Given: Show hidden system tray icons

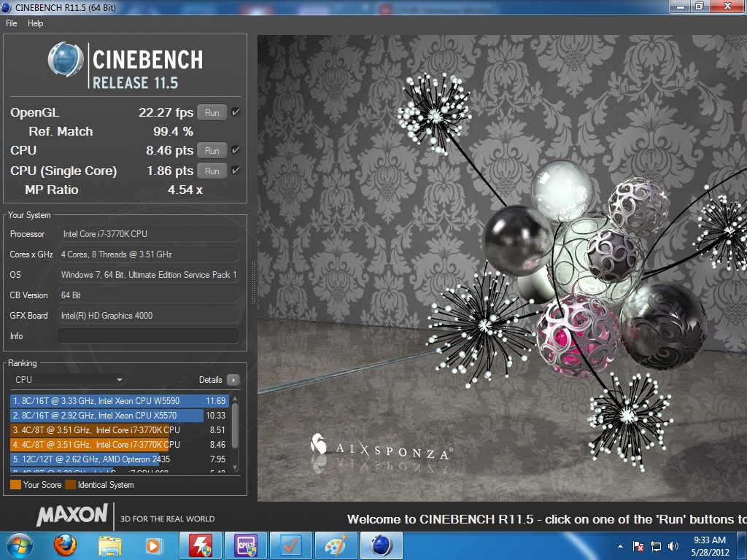Looking at the screenshot, I should (x=620, y=546).
